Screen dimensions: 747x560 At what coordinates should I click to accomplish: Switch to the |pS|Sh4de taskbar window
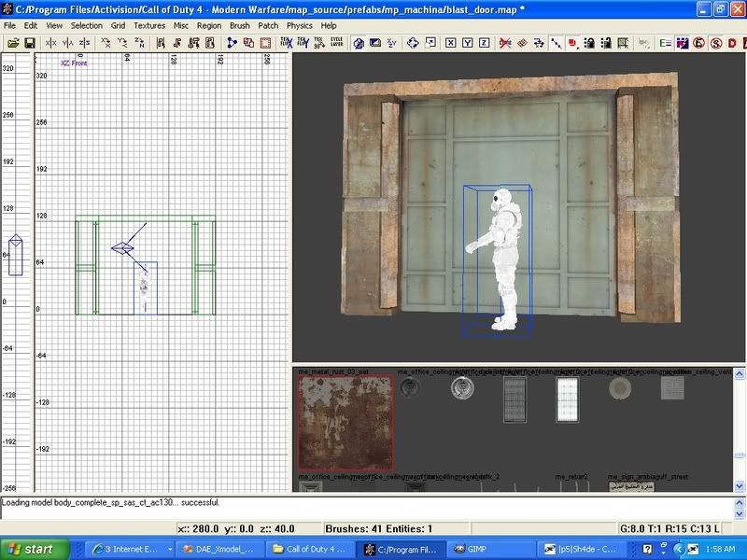click(583, 550)
